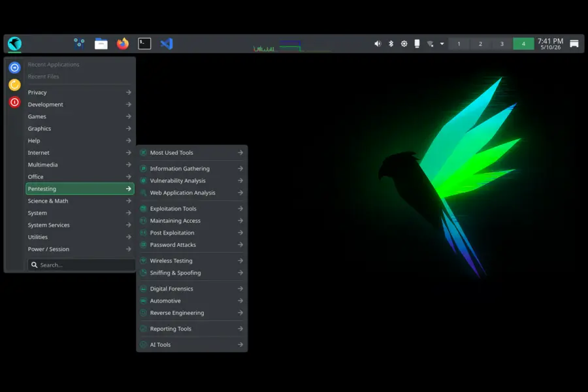588x392 pixels.
Task: Click the Digital Forensics category icon
Action: click(x=143, y=289)
